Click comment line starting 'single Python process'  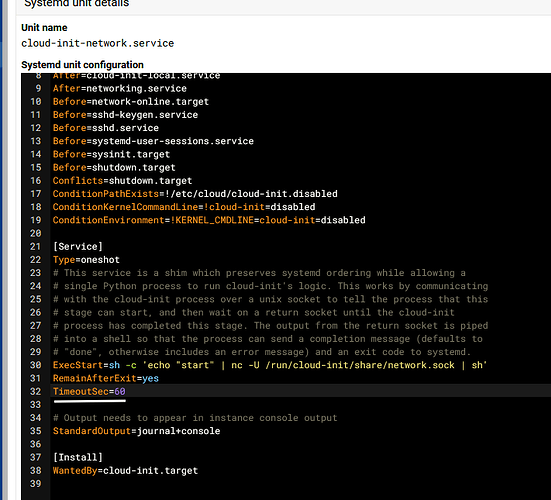click(271, 286)
